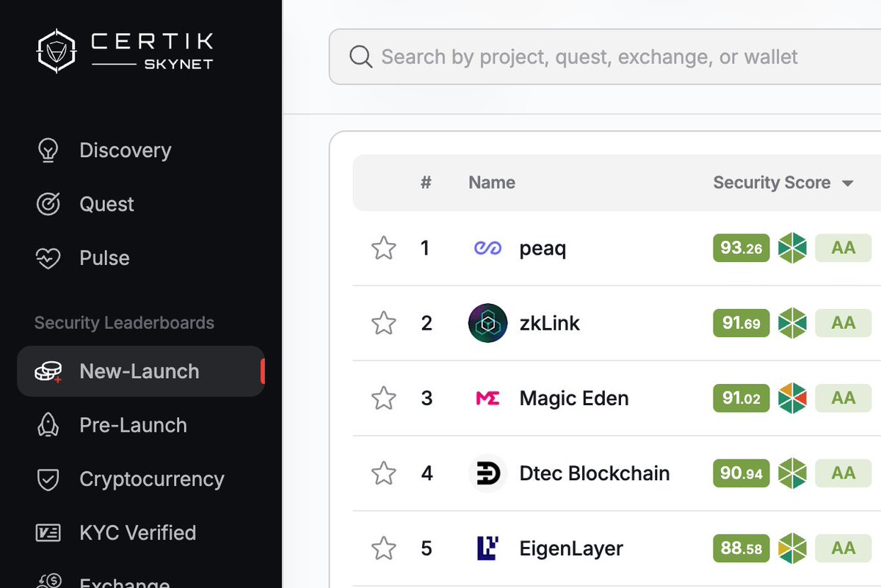Open the Dtec Blockchain project link
This screenshot has height=588, width=881.
click(x=595, y=473)
